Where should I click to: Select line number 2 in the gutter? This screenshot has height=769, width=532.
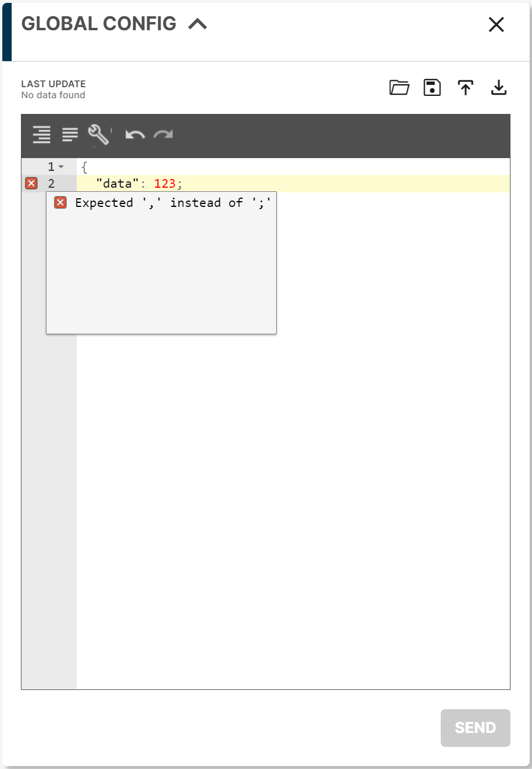(51, 183)
